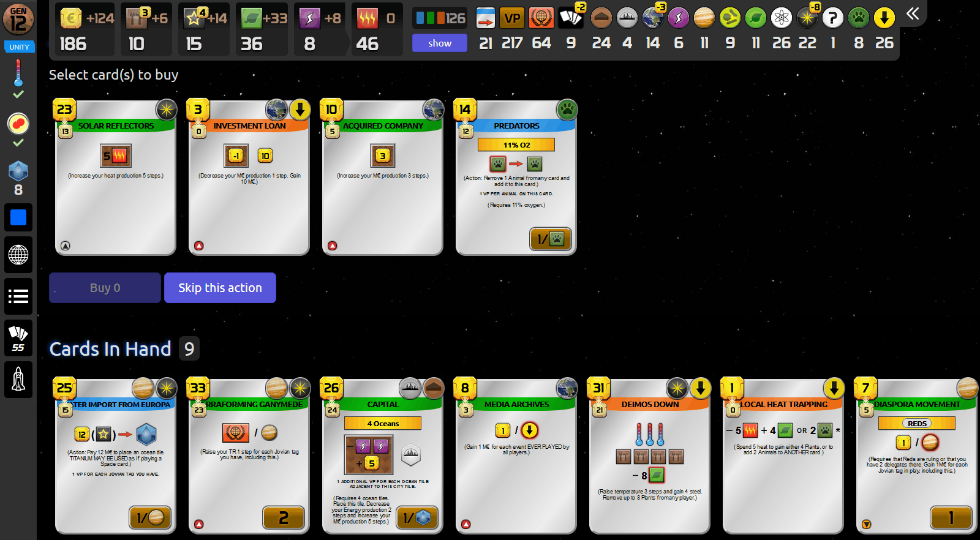
Task: Click the titanium resource icon
Action: coord(194,18)
